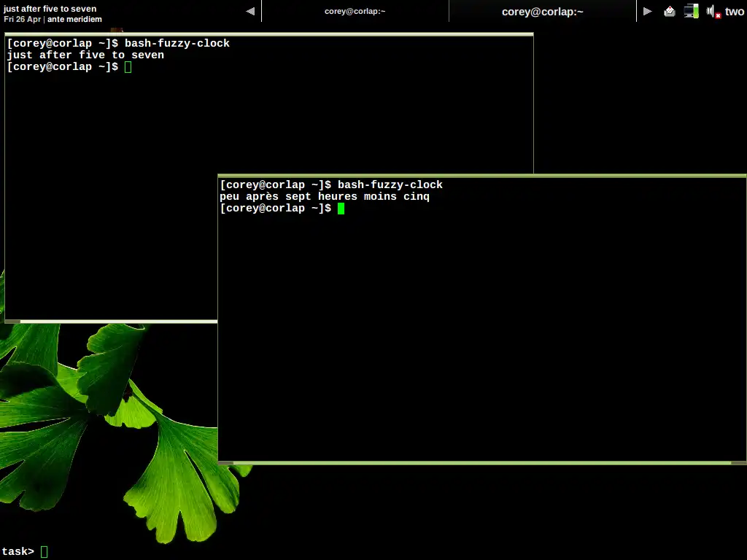747x560 pixels.
Task: Click the hollow cursor in the back terminal
Action: [128, 67]
